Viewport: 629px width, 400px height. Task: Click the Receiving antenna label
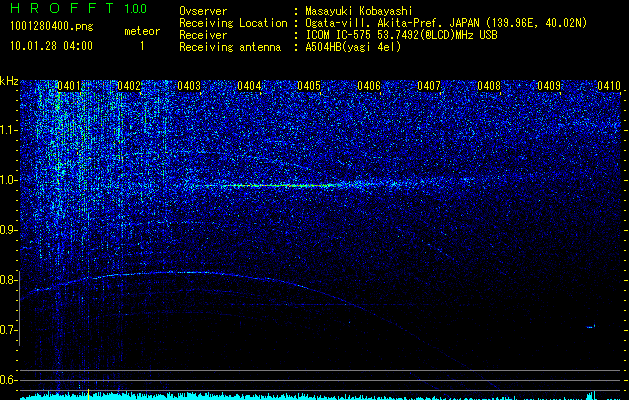[230, 47]
